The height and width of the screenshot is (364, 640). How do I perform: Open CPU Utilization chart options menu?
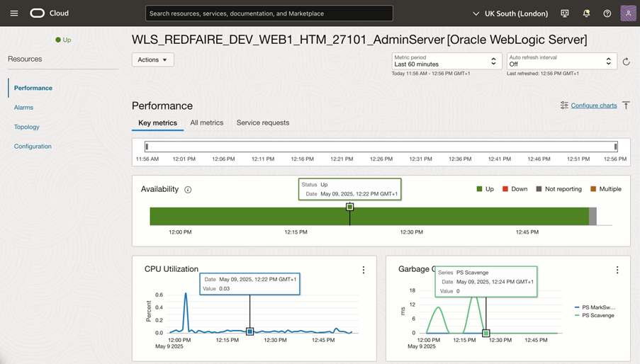click(364, 270)
